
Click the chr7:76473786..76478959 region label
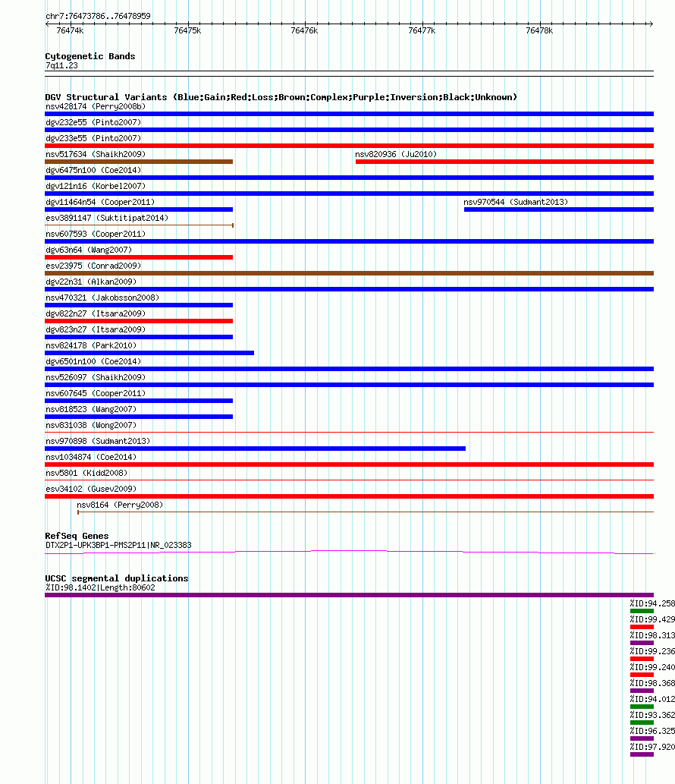pos(98,16)
